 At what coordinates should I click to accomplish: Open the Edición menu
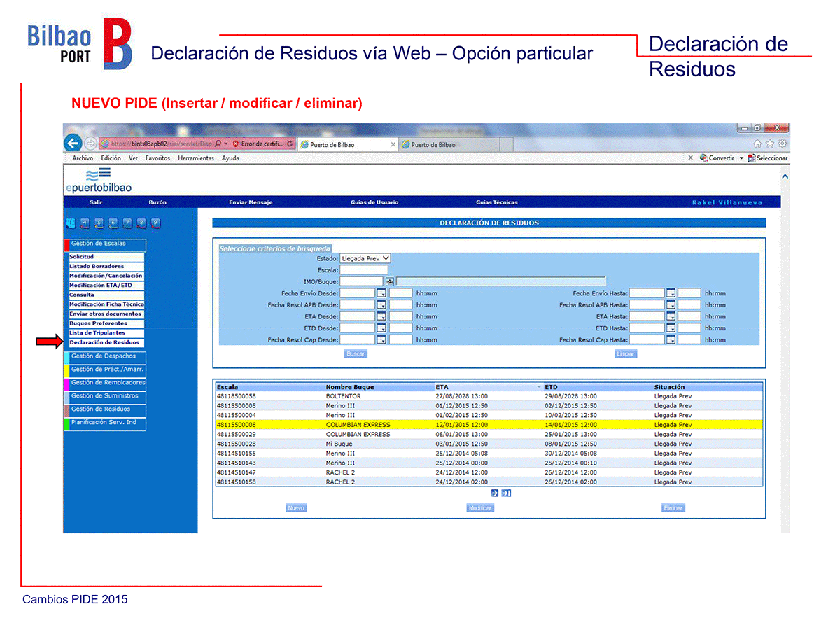111,158
